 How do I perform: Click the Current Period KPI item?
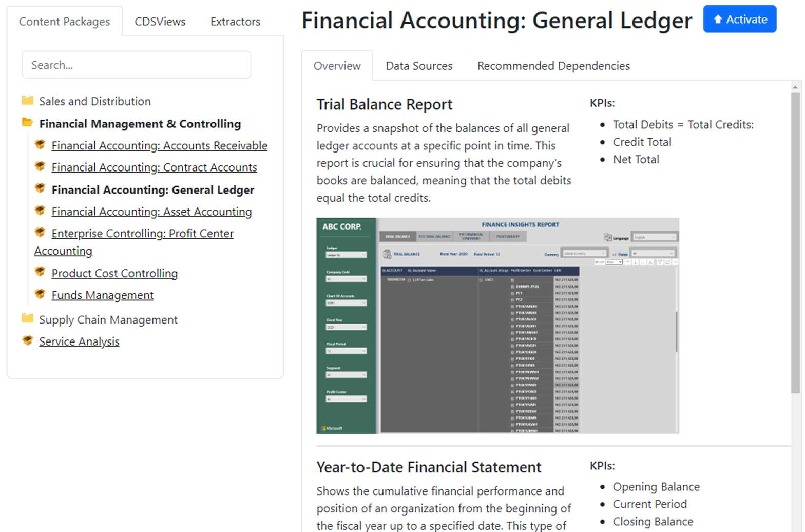[649, 504]
